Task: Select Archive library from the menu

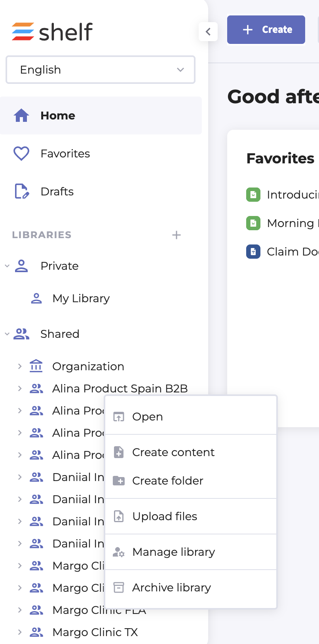Action: click(x=171, y=587)
